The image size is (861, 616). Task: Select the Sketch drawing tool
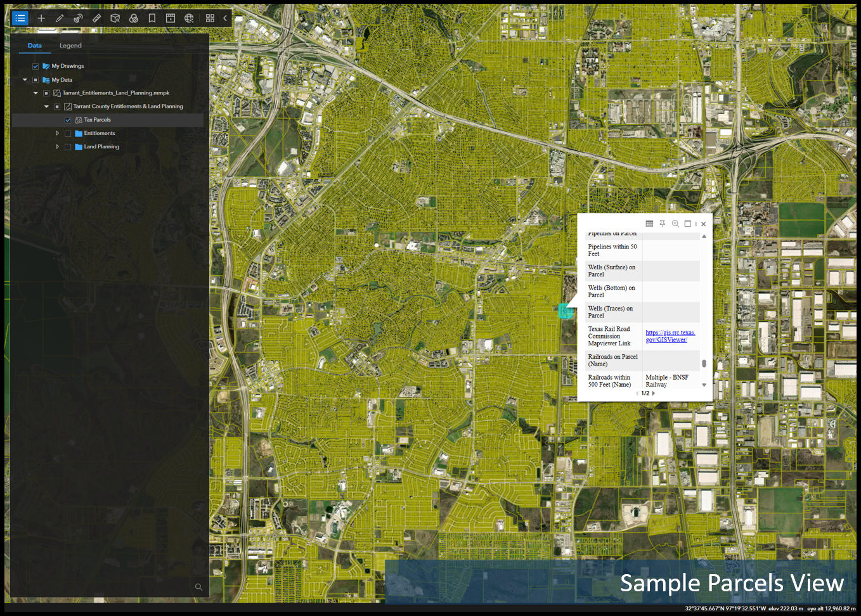(60, 18)
